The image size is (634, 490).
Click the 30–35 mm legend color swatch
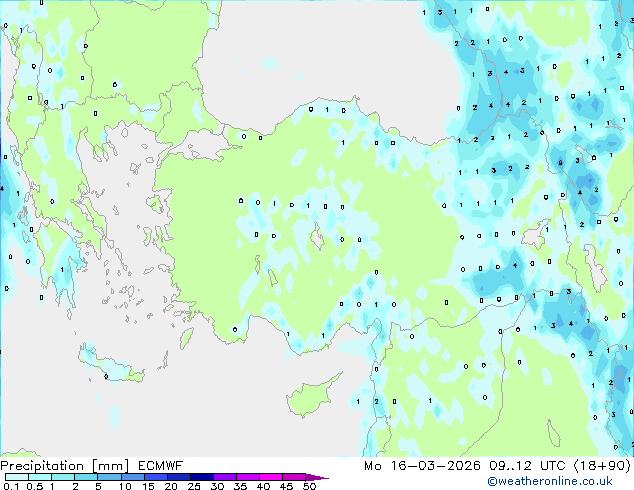click(225, 477)
